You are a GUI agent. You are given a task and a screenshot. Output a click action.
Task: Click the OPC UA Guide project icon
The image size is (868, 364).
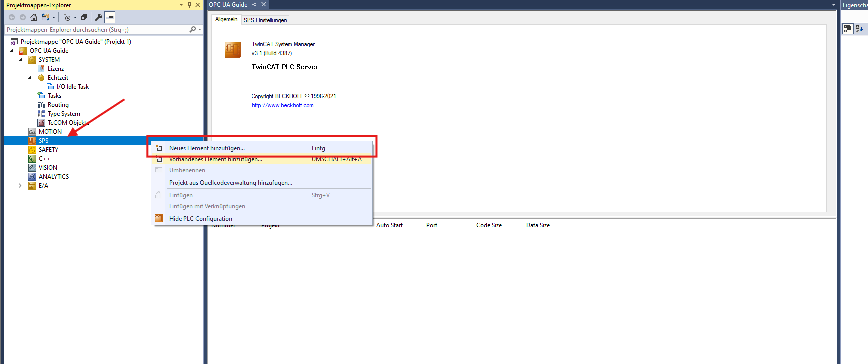pos(23,51)
